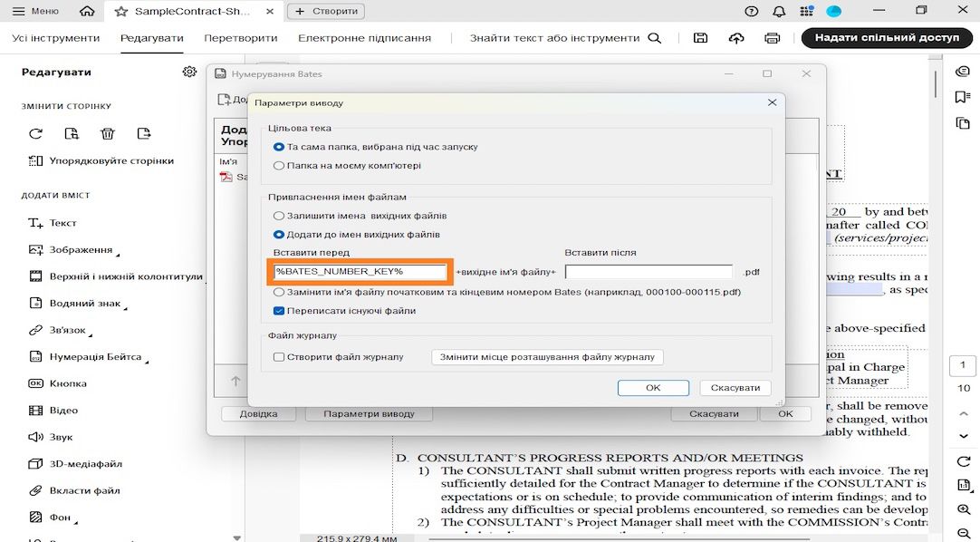Open the page thumbnails icon in right rail
The width and height of the screenshot is (980, 542).
(963, 123)
